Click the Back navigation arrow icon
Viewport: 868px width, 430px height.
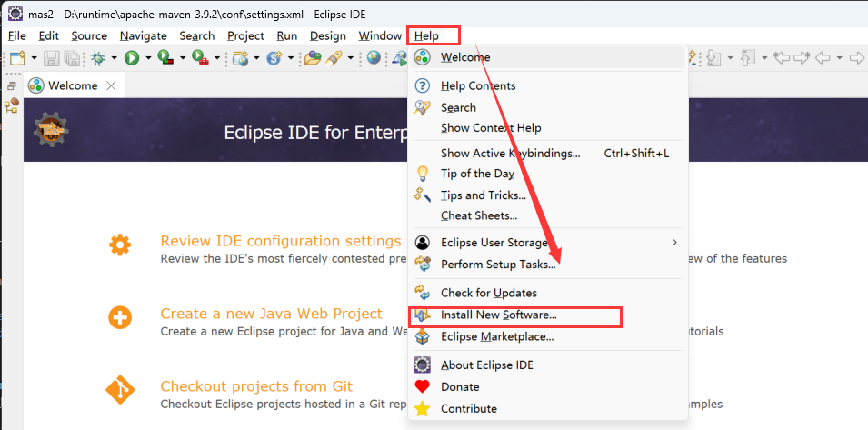(x=823, y=57)
